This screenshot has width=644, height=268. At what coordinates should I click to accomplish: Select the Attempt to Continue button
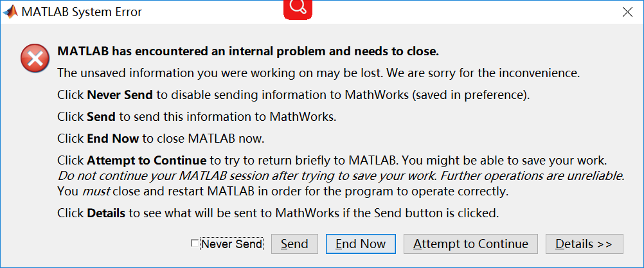[x=470, y=244]
